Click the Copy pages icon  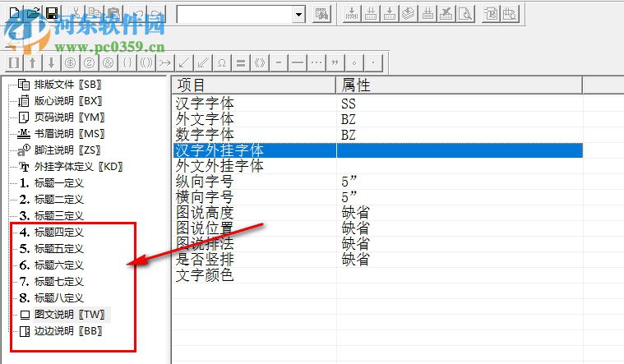[x=95, y=13]
